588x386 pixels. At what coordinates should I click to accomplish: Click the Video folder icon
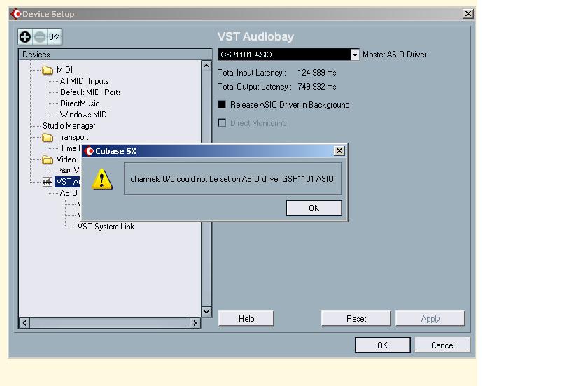(x=48, y=159)
